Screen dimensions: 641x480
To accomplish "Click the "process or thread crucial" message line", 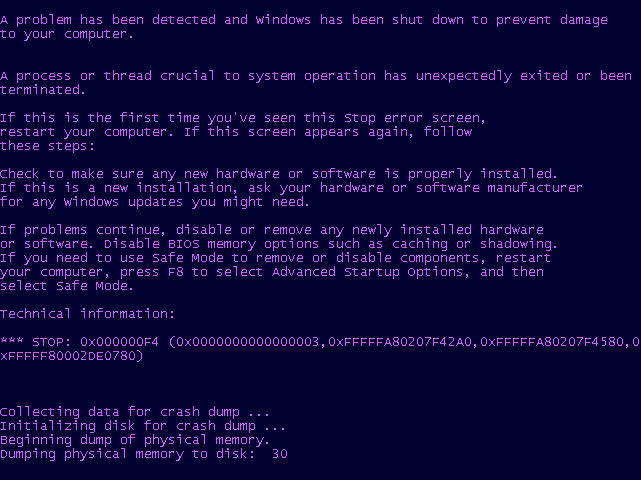I will 316,76.
